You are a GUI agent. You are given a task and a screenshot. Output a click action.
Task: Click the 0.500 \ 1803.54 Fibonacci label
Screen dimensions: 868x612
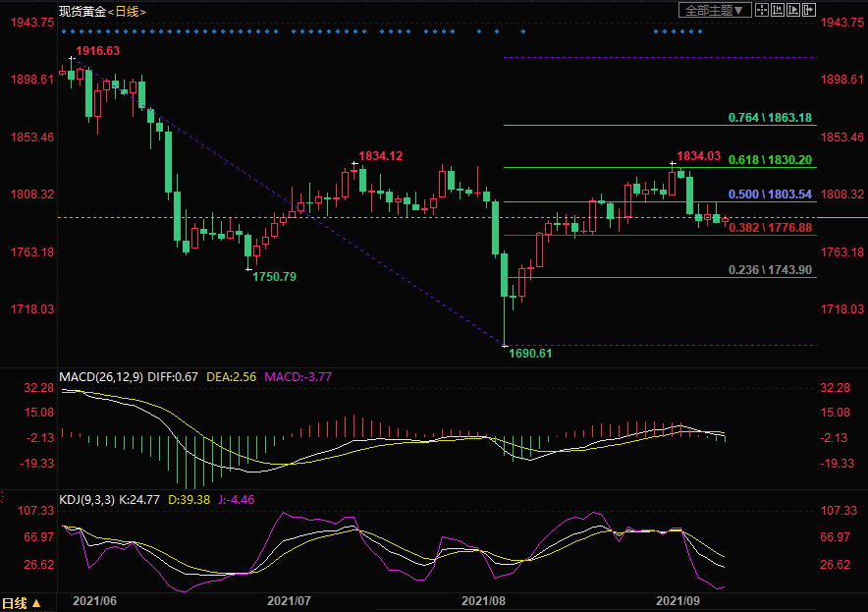tap(770, 195)
